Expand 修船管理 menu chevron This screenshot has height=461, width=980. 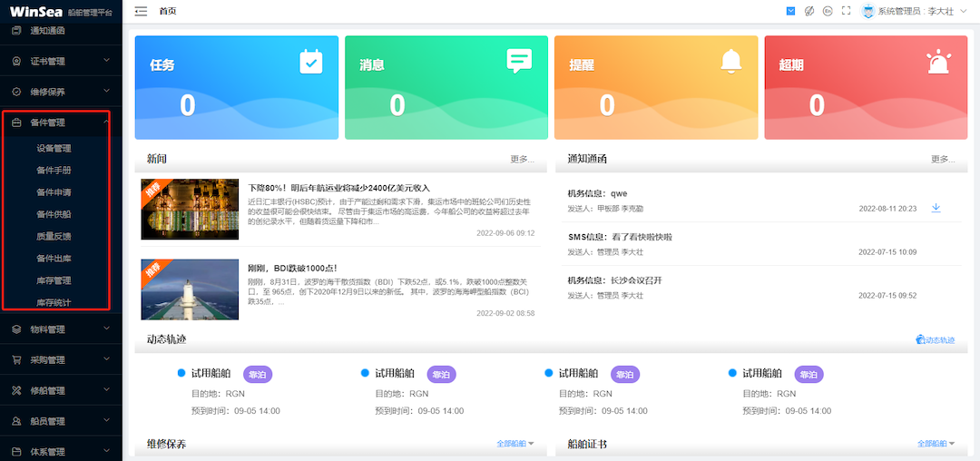pos(106,390)
